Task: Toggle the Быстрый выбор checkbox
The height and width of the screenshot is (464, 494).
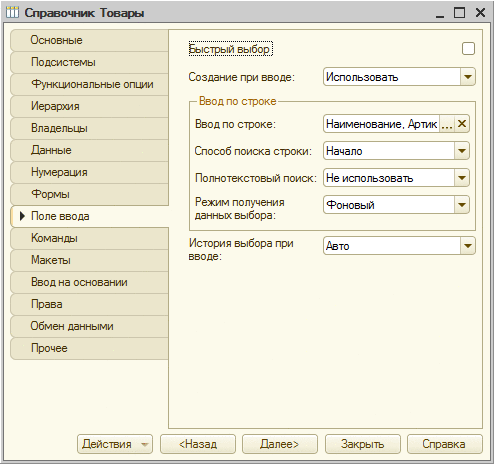Action: pos(468,49)
